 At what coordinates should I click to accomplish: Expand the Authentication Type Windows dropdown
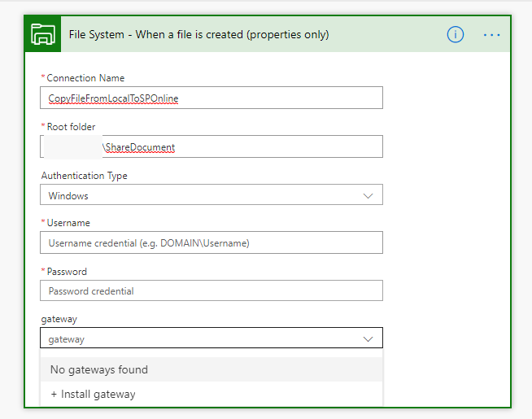211,194
